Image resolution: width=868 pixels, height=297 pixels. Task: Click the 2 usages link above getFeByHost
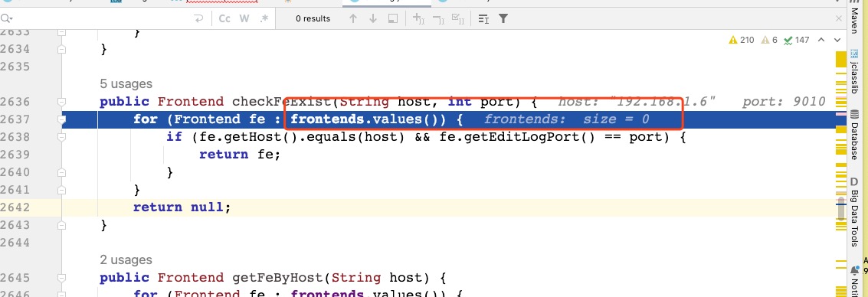click(x=126, y=260)
